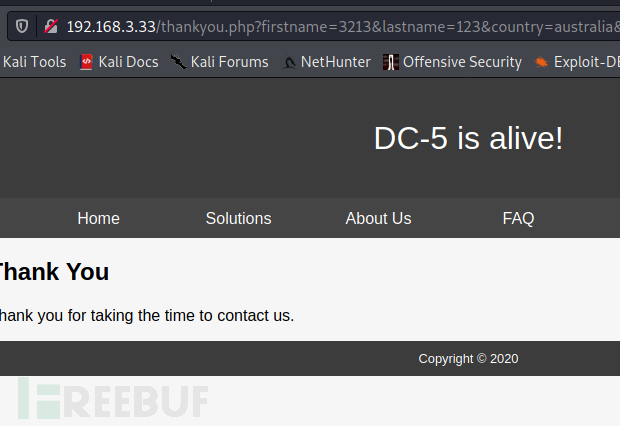This screenshot has height=426, width=620.
Task: Go to the Home page
Action: pyautogui.click(x=98, y=218)
